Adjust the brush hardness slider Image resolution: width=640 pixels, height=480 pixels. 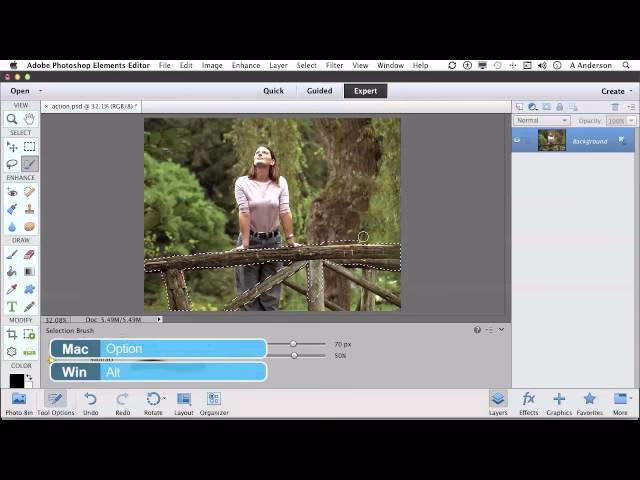click(x=294, y=356)
